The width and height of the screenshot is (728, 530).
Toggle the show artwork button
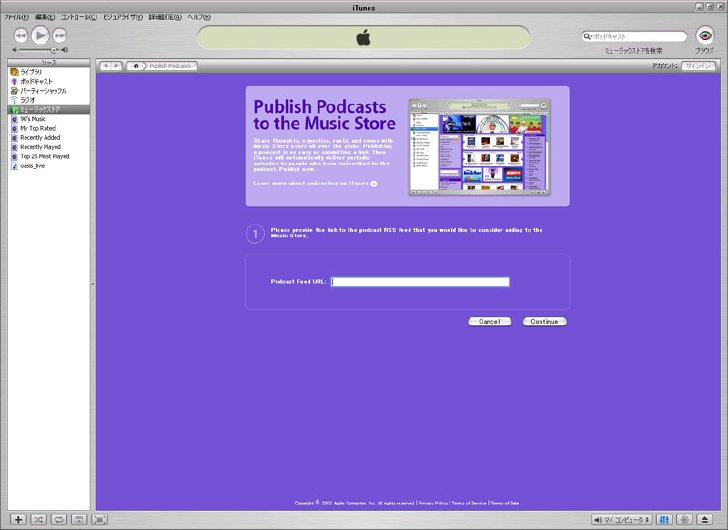[x=79, y=519]
